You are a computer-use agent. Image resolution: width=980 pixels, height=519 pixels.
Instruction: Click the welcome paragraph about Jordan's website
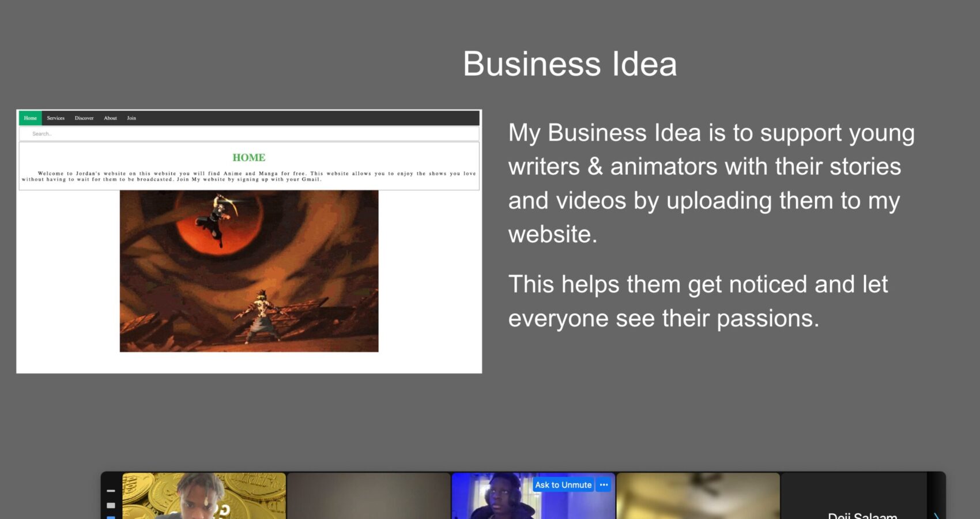pyautogui.click(x=249, y=176)
